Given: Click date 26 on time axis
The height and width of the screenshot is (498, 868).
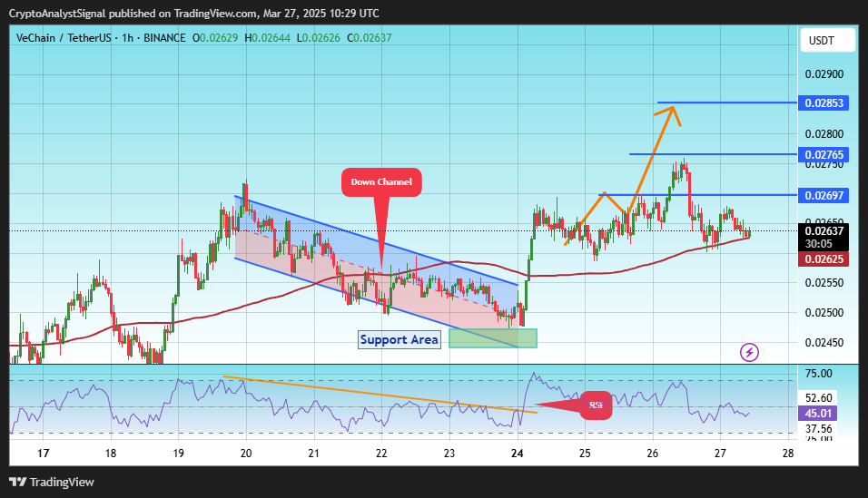Looking at the screenshot, I should tap(653, 454).
